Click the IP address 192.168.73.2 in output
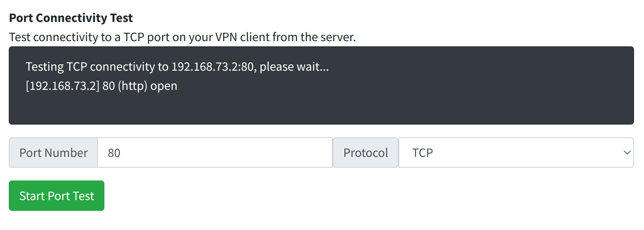644x230 pixels. pyautogui.click(x=202, y=67)
